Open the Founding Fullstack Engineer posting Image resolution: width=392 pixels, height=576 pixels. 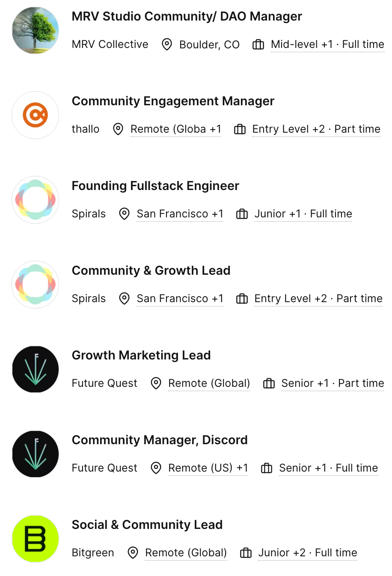155,186
